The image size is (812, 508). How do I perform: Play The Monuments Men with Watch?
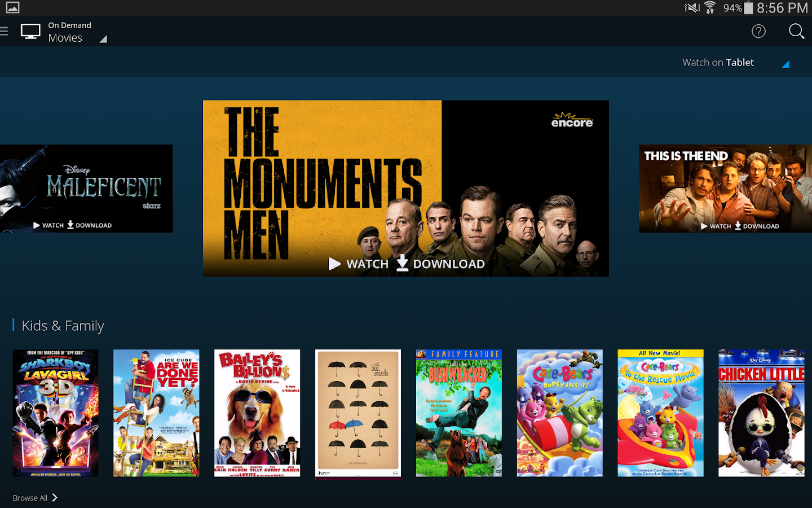359,264
